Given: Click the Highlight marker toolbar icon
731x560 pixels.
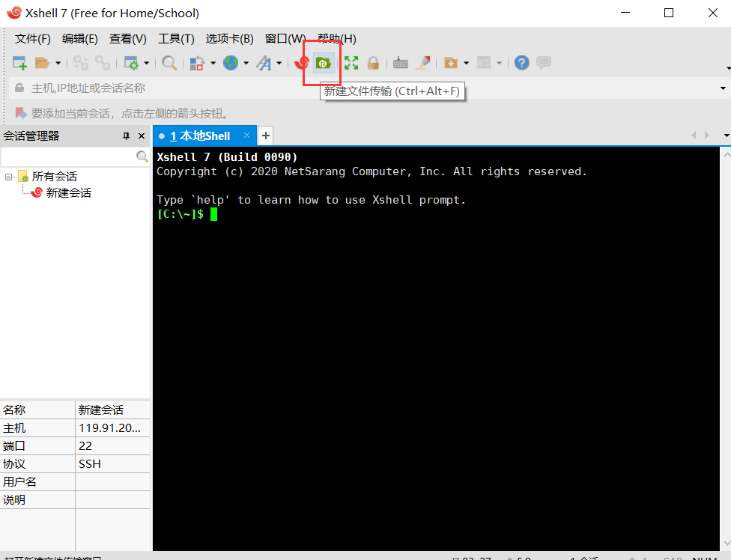Looking at the screenshot, I should coord(423,63).
